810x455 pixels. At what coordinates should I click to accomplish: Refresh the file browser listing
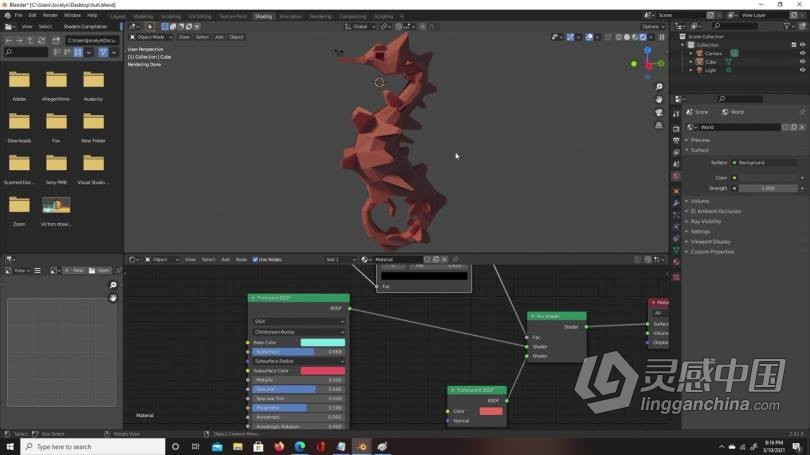(x=41, y=40)
